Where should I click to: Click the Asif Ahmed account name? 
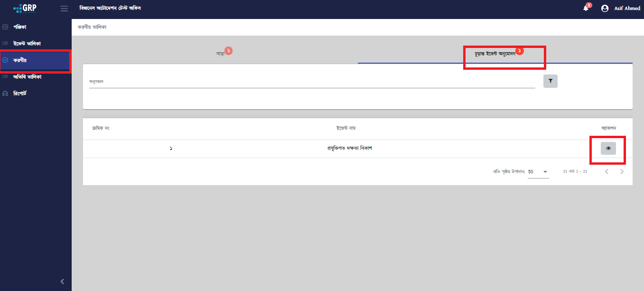(627, 9)
